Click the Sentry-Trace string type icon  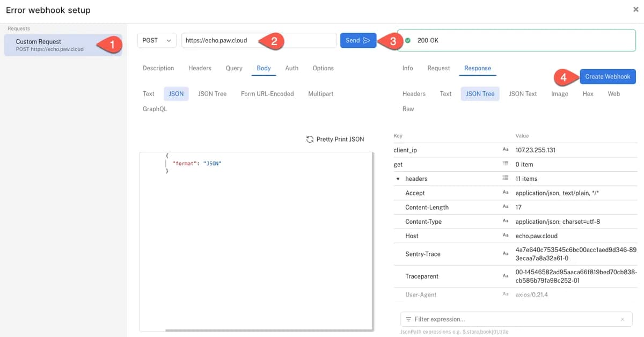pyautogui.click(x=505, y=254)
